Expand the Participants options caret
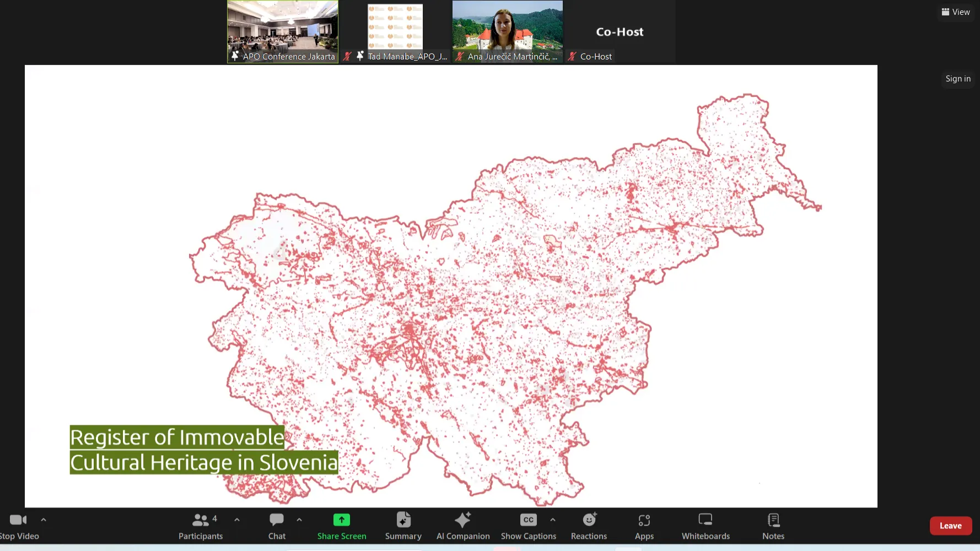The image size is (980, 551). 237,520
